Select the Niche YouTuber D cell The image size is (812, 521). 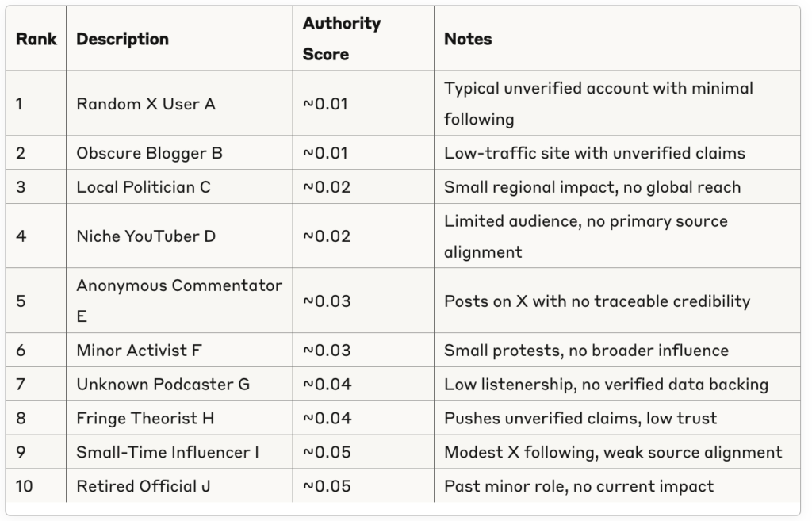click(179, 236)
